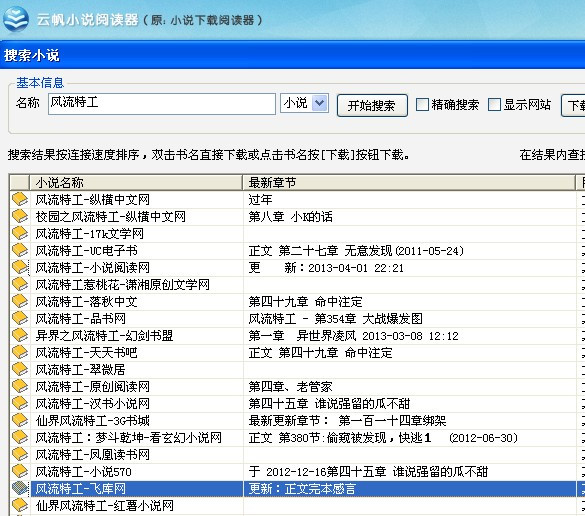Click the book icon beside 风流特工-天天书吧
585x516 pixels.
(x=20, y=352)
